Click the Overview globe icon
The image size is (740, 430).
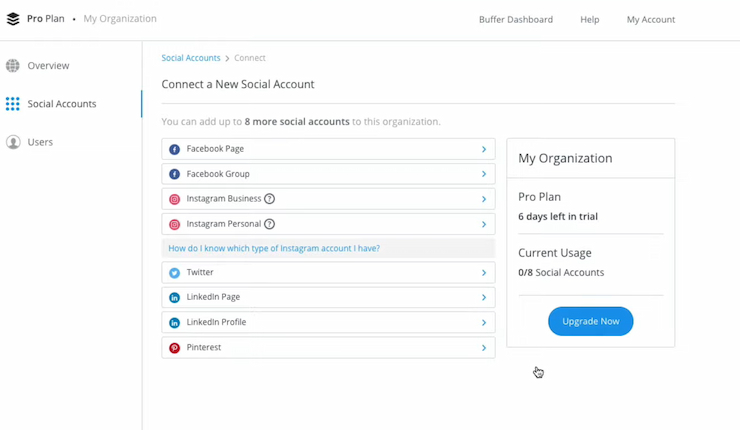pos(13,66)
